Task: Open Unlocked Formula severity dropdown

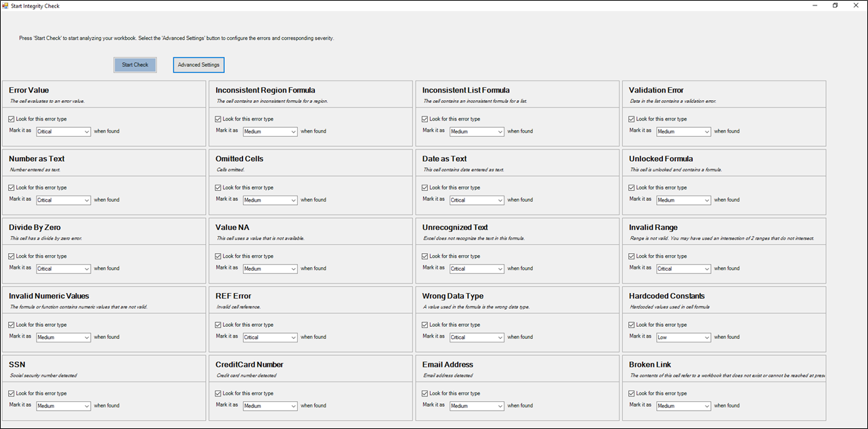Action: coord(683,200)
